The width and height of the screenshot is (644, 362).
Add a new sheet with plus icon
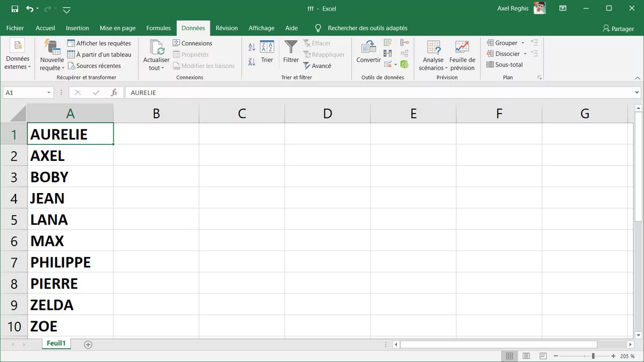pyautogui.click(x=88, y=344)
